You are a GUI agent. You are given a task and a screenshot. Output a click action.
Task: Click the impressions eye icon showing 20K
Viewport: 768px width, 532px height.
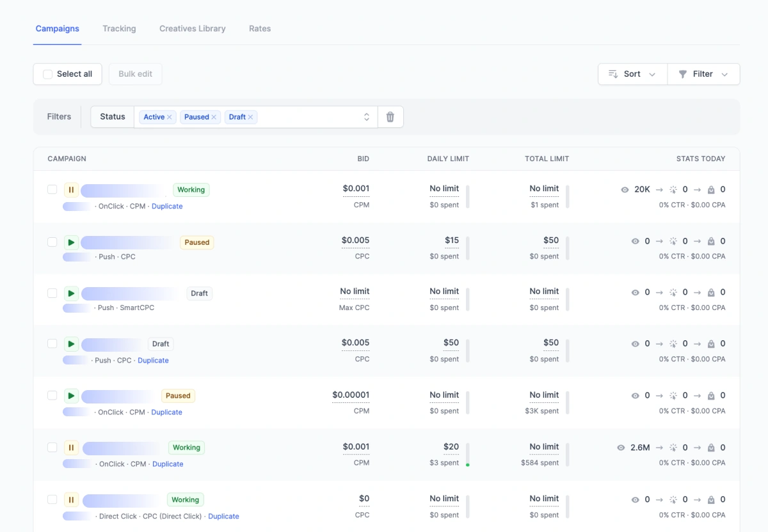coord(624,189)
